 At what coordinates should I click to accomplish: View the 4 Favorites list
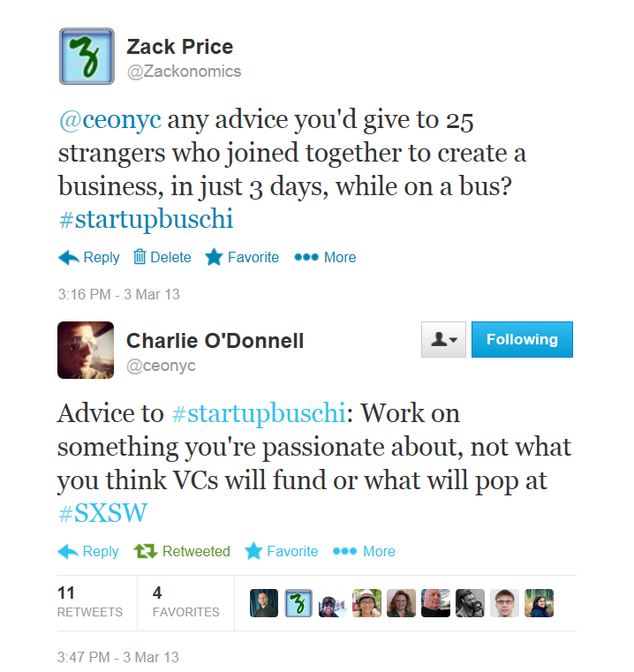pyautogui.click(x=185, y=602)
